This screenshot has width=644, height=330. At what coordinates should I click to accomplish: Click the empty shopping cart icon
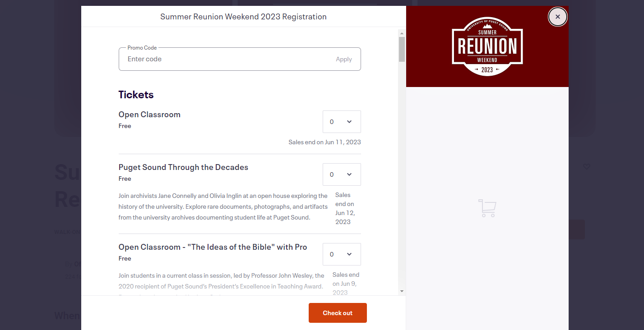[487, 208]
